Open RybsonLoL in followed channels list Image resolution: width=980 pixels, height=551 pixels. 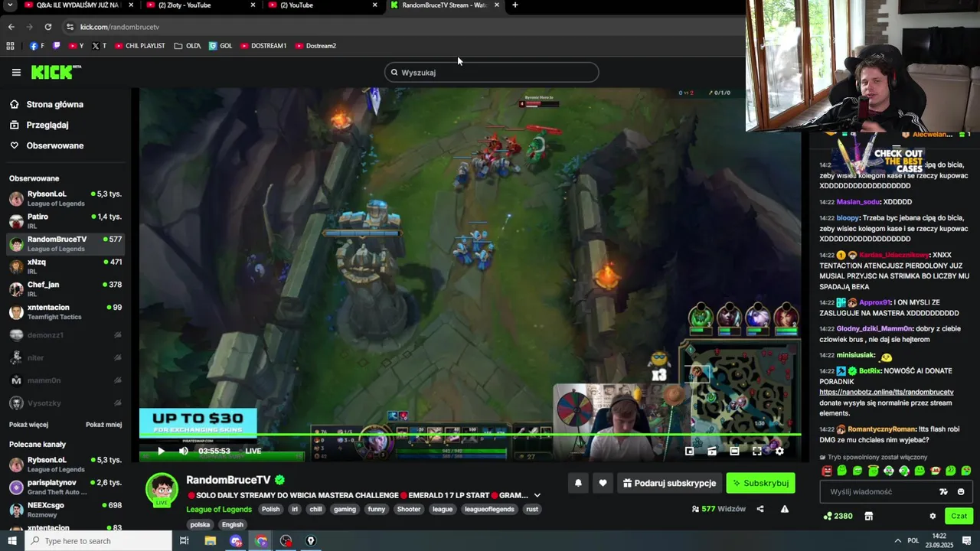click(66, 199)
